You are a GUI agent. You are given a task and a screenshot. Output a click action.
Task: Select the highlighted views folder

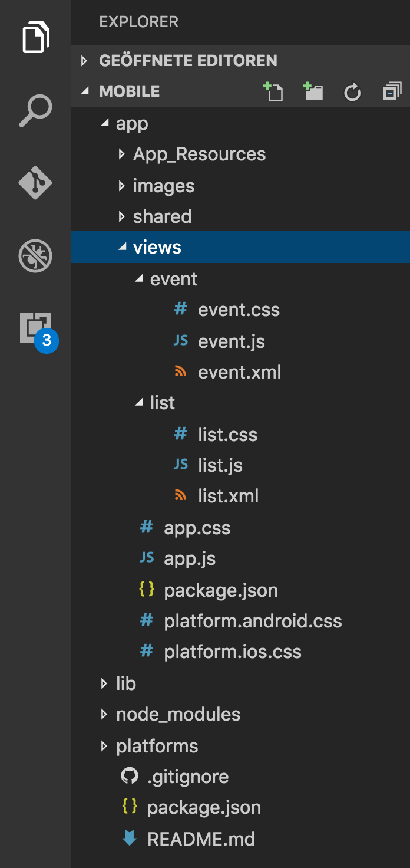tap(157, 248)
